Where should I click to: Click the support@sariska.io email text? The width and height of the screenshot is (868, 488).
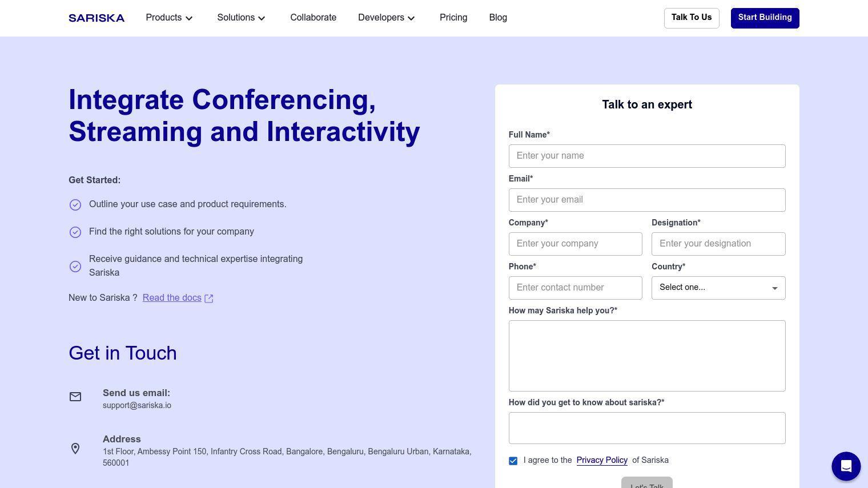tap(137, 405)
